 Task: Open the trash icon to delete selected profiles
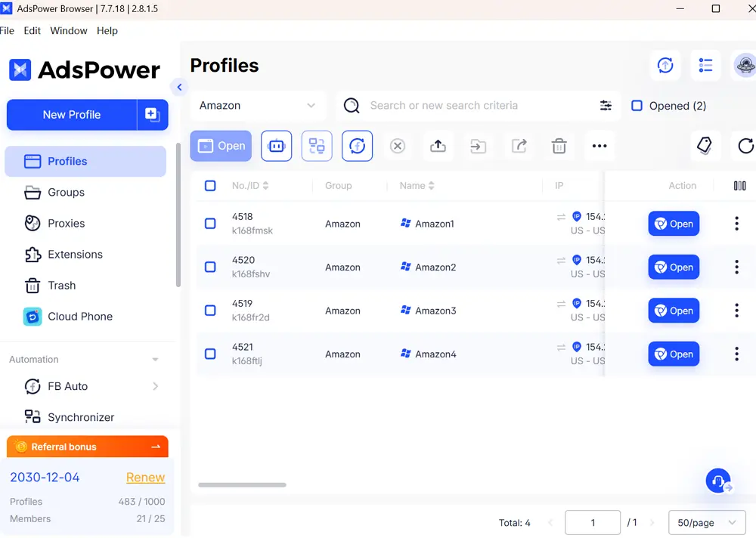[x=559, y=146]
